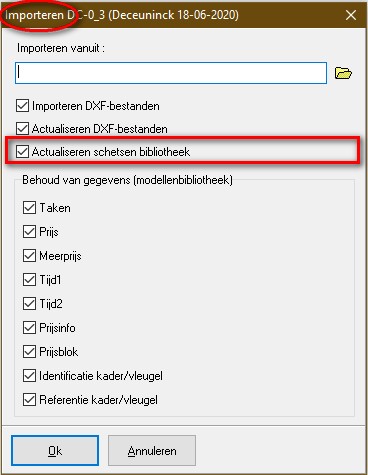Toggle the Tijd1 checkbox

pyautogui.click(x=29, y=280)
